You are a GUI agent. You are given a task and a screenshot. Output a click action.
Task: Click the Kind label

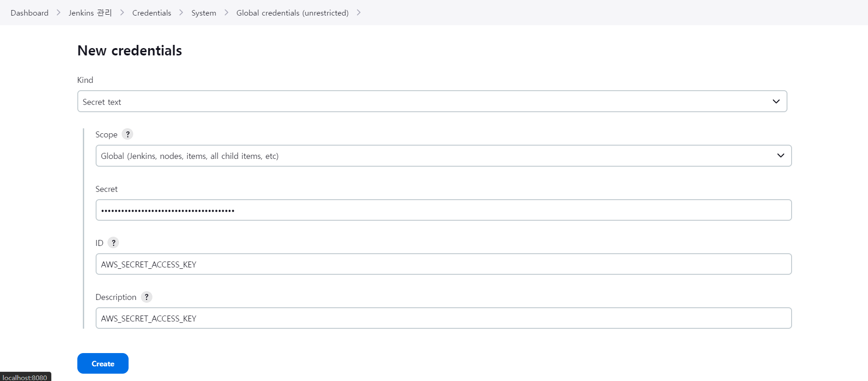[x=85, y=80]
